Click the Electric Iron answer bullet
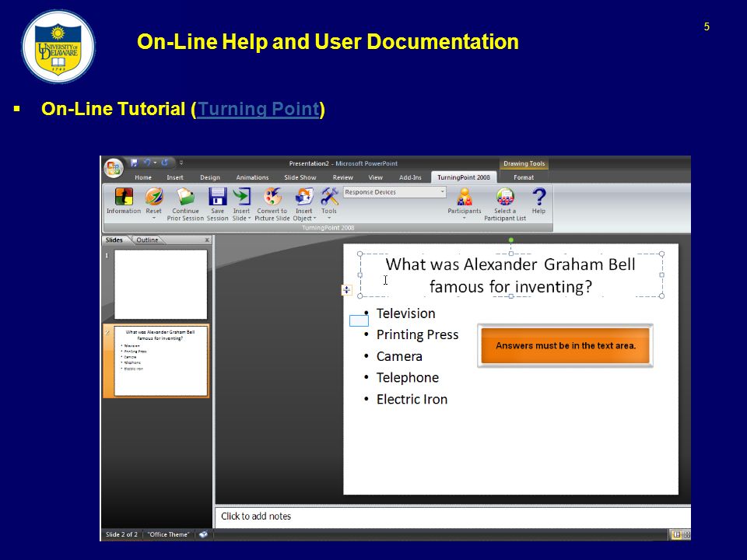Screen dimensions: 747x560 pos(412,399)
